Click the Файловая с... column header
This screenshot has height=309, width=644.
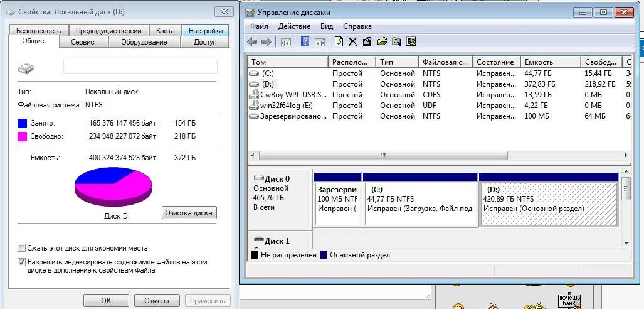(x=445, y=62)
